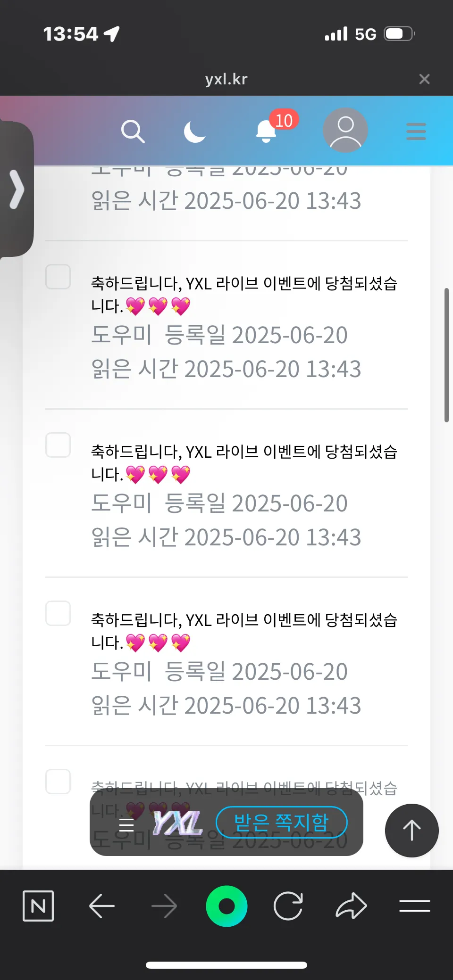The height and width of the screenshot is (980, 453).
Task: Navigate back with the left arrow
Action: tap(102, 906)
